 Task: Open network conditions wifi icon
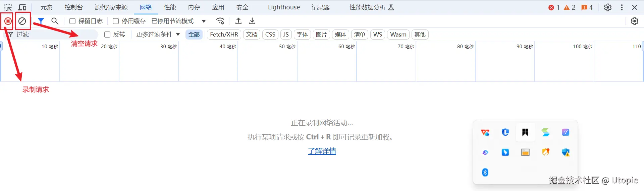[220, 21]
